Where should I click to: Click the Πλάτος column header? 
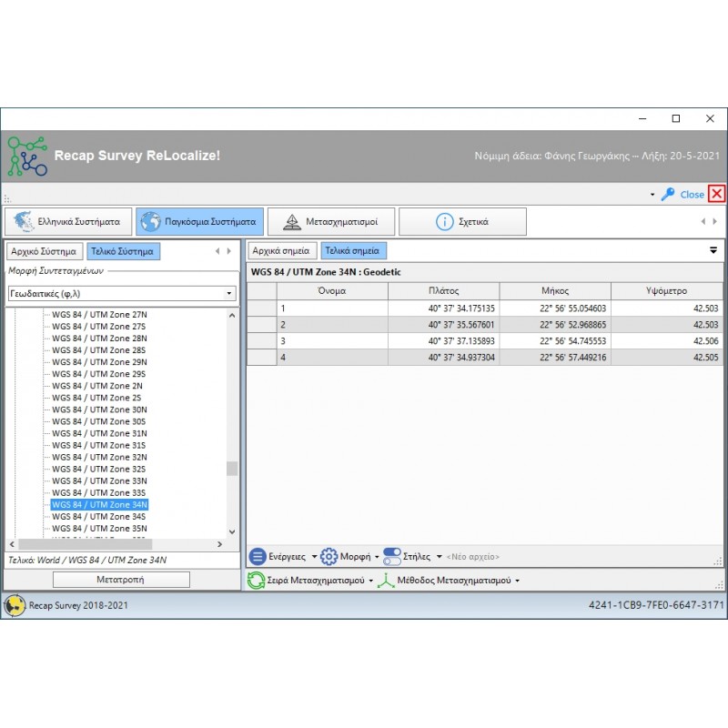[443, 290]
